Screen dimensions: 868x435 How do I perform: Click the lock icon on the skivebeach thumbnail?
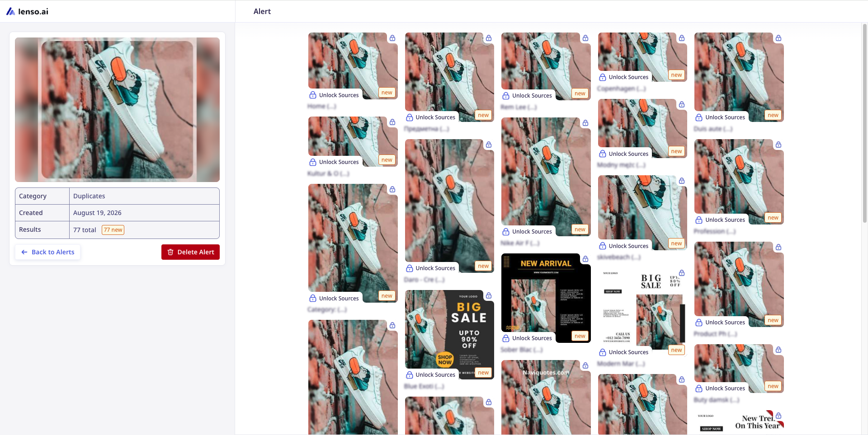click(x=682, y=181)
